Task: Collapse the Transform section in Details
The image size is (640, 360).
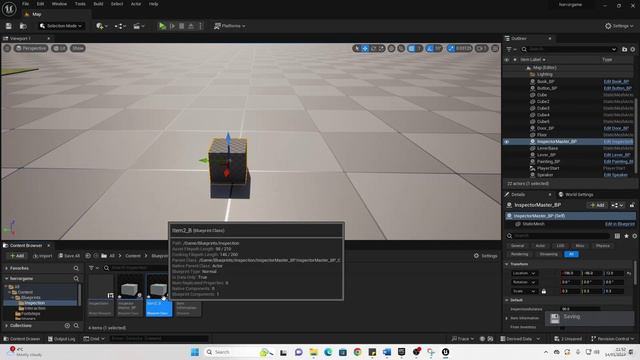Action: [507, 264]
